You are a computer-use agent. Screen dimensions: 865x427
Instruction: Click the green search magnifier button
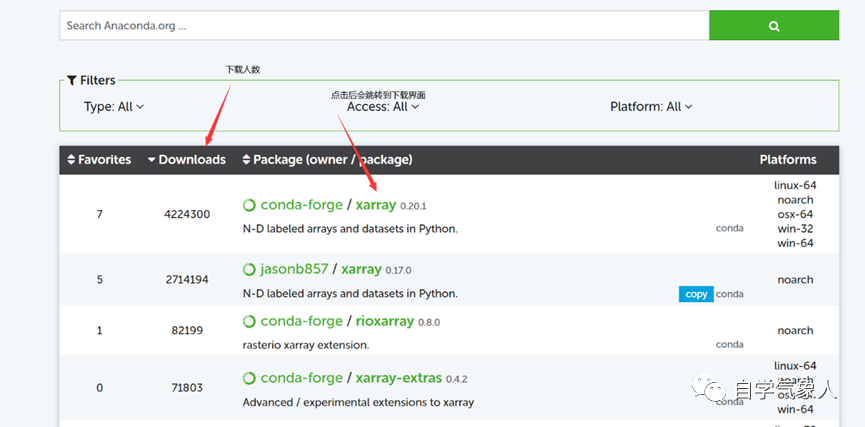pyautogui.click(x=774, y=25)
